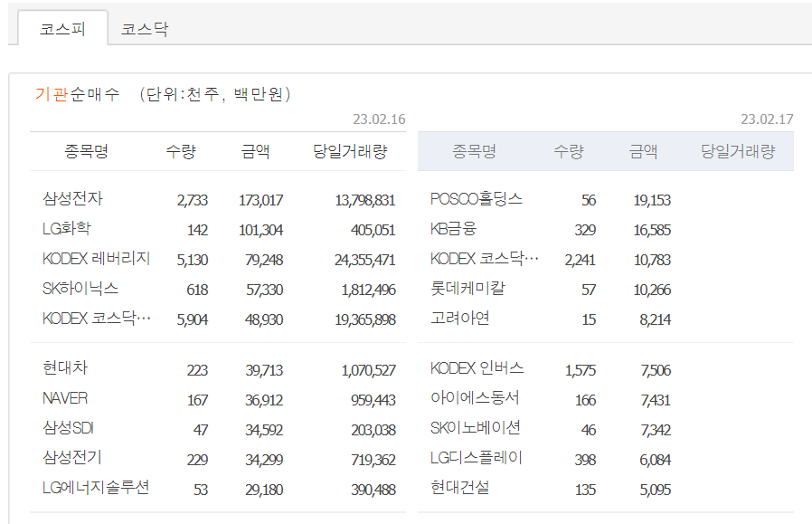Select 현대차 daily volume 1,070,527
The image size is (812, 524).
point(369,370)
